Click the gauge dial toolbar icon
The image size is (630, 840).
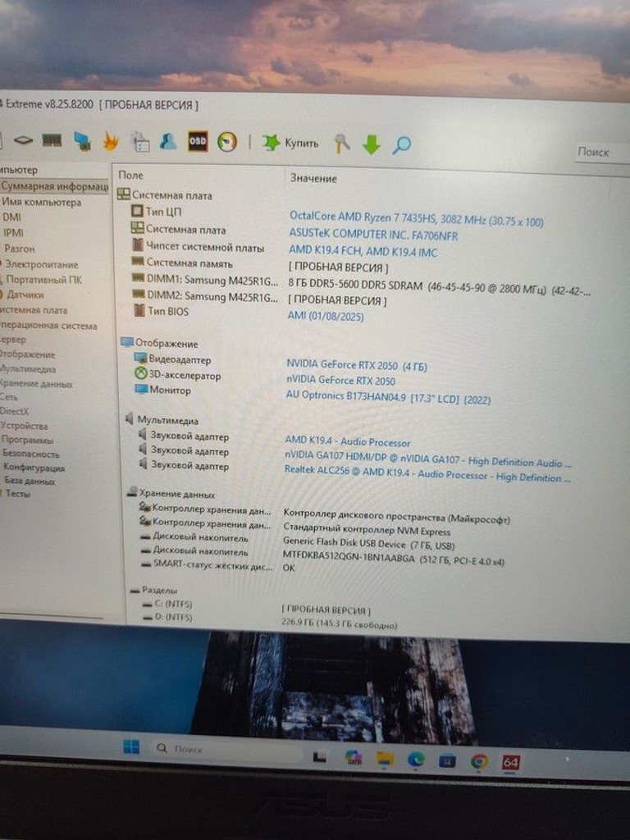[227, 143]
